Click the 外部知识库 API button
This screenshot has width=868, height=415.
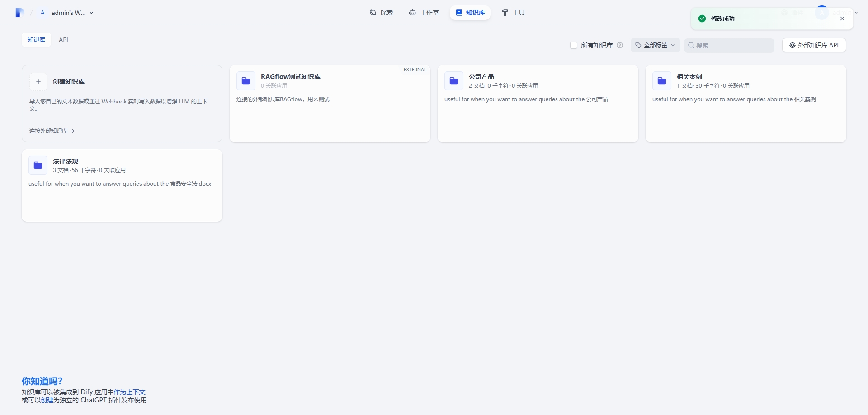814,45
